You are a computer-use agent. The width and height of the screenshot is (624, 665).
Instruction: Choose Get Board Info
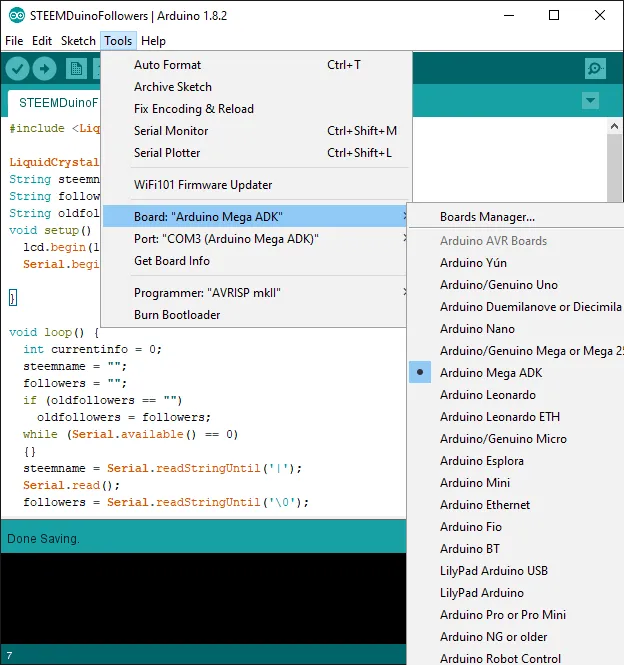255,261
